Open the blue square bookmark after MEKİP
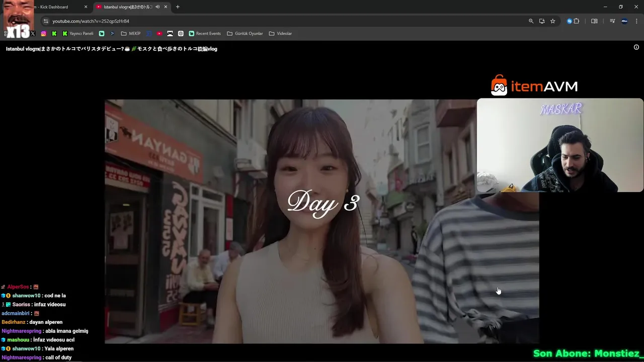Image resolution: width=644 pixels, height=362 pixels. pyautogui.click(x=149, y=34)
